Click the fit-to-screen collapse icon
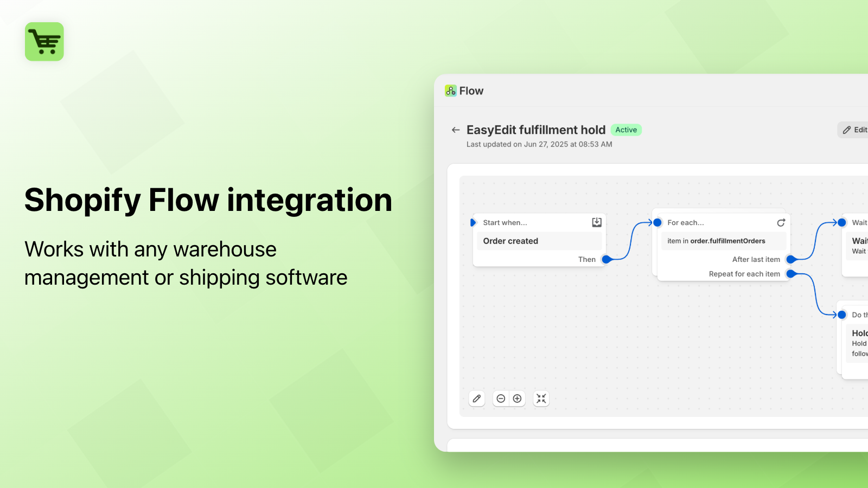This screenshot has width=868, height=488. tap(541, 399)
